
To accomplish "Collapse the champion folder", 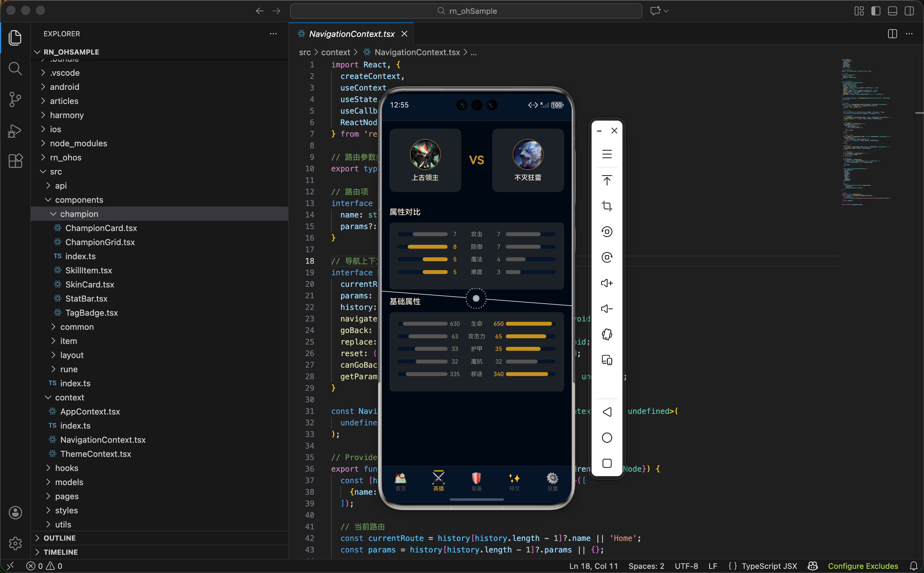I will [79, 214].
